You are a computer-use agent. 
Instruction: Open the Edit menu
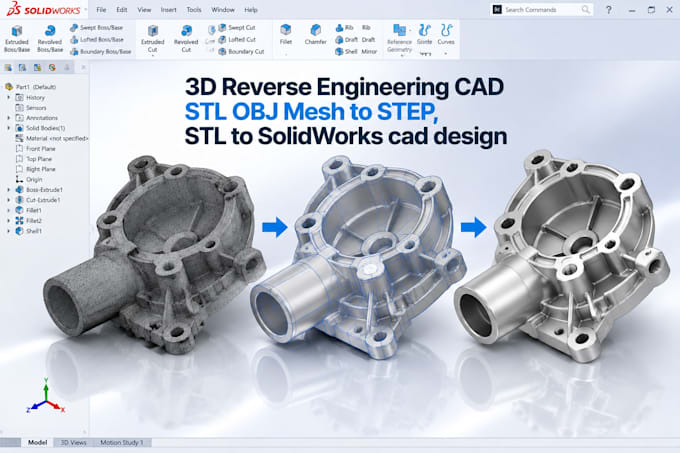[122, 10]
